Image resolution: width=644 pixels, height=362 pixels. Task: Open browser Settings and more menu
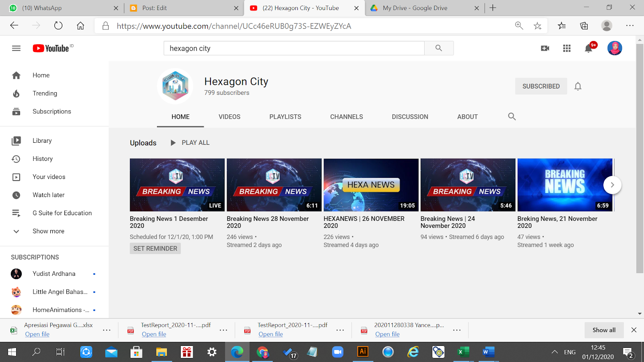(x=630, y=26)
